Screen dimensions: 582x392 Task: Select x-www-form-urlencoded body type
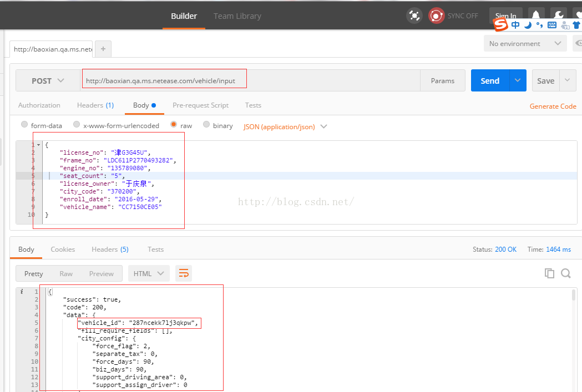pyautogui.click(x=77, y=124)
